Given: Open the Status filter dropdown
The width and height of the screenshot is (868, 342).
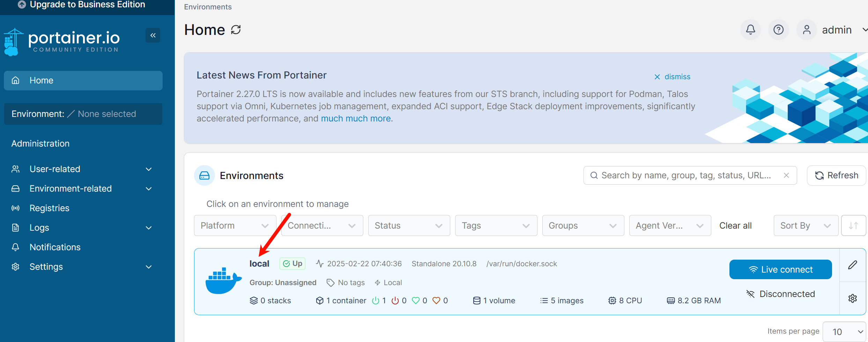Looking at the screenshot, I should pos(409,226).
